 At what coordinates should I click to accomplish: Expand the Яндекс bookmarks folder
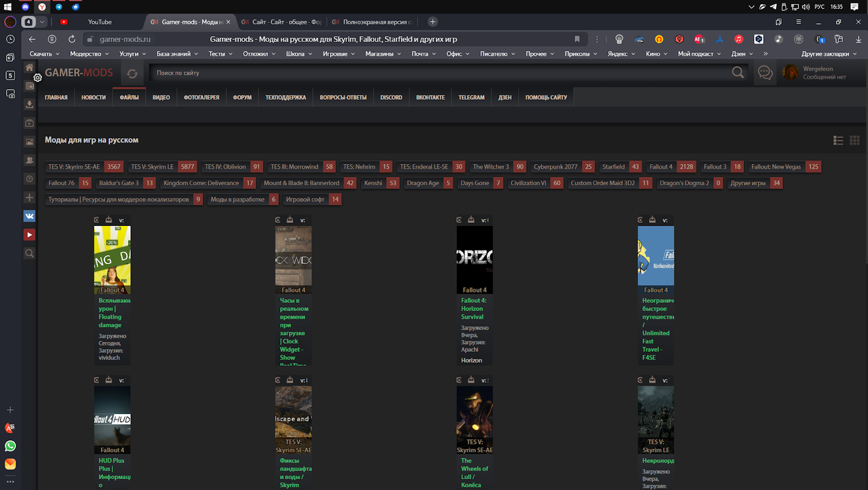point(620,54)
